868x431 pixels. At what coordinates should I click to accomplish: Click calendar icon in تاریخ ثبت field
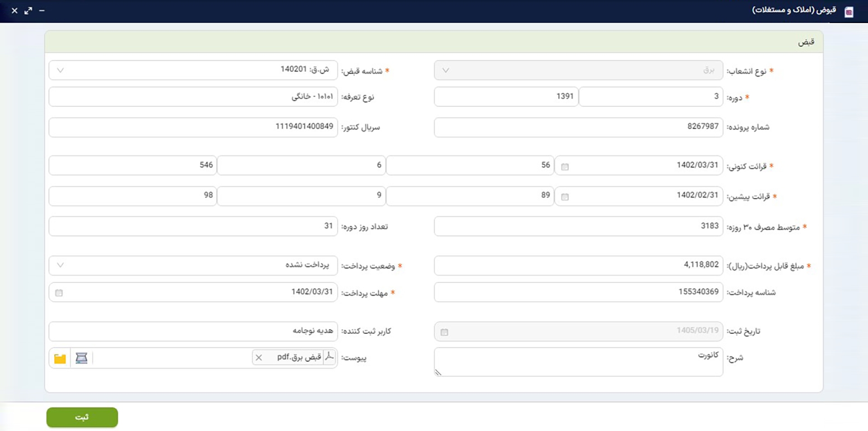444,332
